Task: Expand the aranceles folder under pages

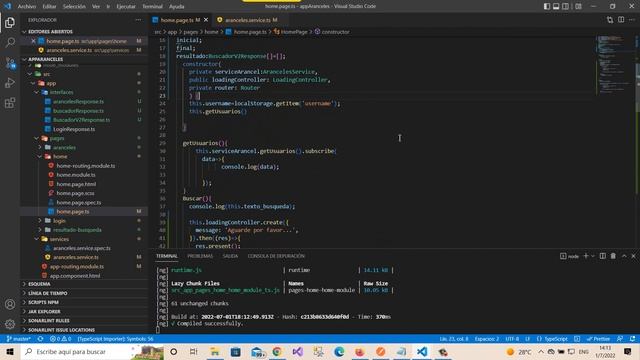Action: [64, 147]
